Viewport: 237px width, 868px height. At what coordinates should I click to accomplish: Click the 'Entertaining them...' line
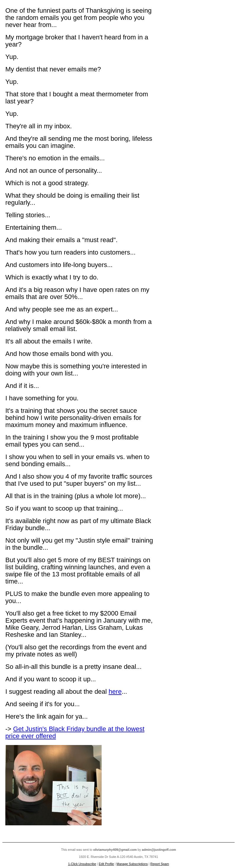34,227
